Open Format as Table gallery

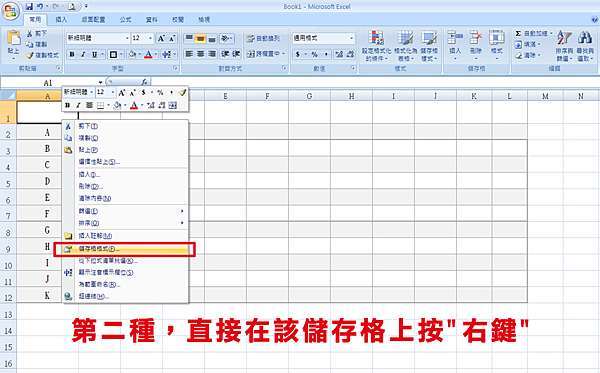pyautogui.click(x=405, y=46)
